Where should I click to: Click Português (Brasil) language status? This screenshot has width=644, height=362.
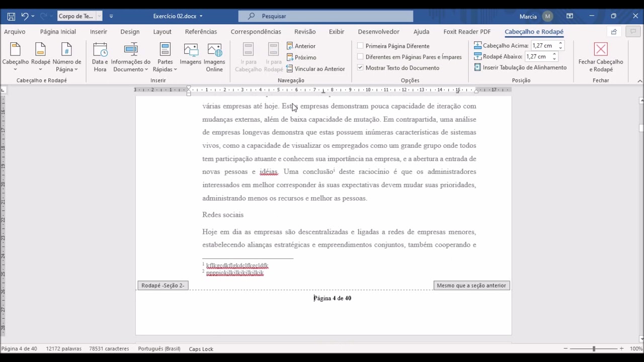[x=159, y=349]
